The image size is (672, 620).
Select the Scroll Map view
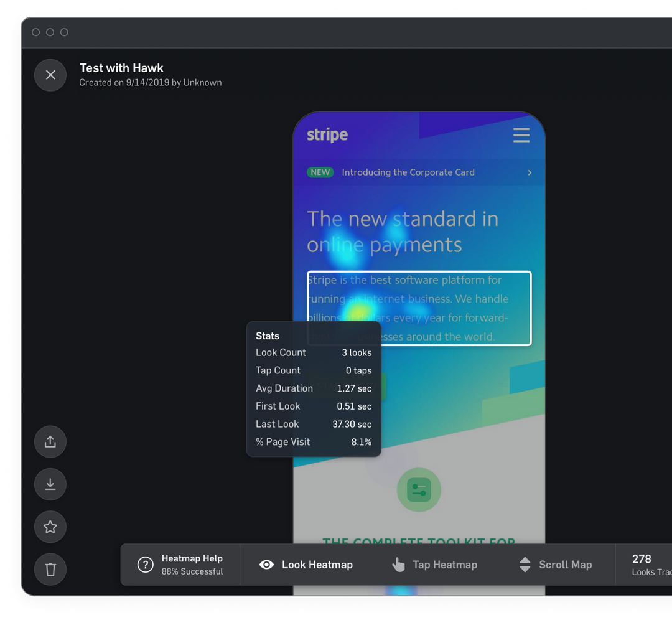click(555, 565)
